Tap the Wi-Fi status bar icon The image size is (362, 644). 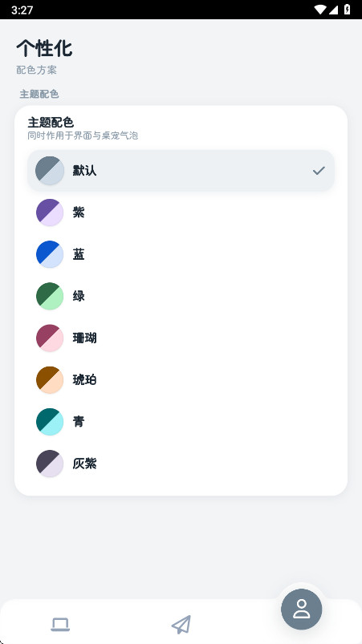click(319, 10)
